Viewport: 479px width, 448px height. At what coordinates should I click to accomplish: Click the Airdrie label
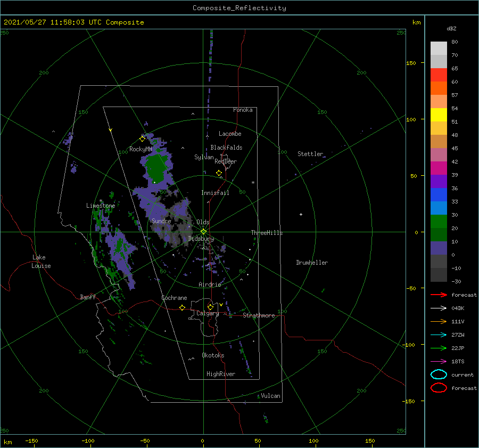(210, 284)
